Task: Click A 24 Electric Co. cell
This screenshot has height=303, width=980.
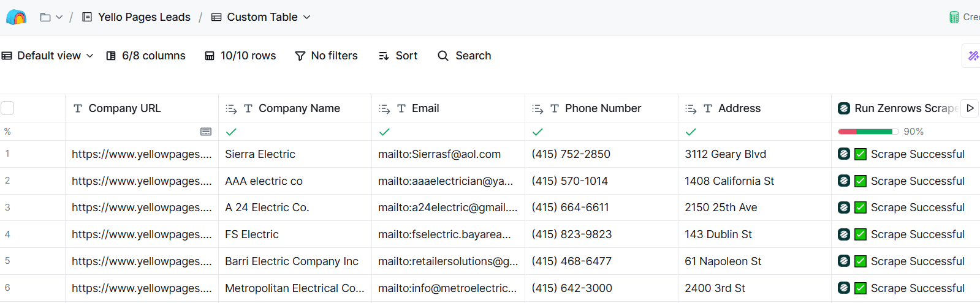Action: [295, 208]
